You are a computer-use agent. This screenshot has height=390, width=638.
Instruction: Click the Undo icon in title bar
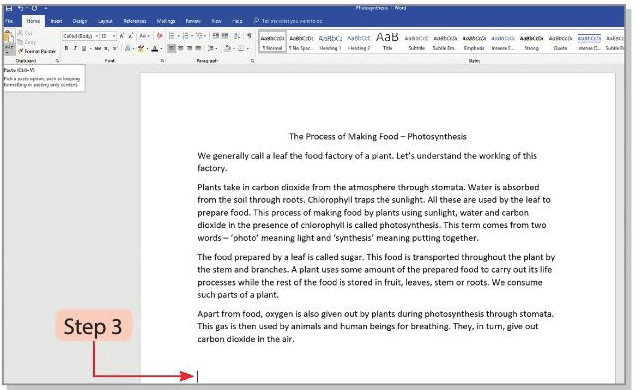(x=21, y=8)
